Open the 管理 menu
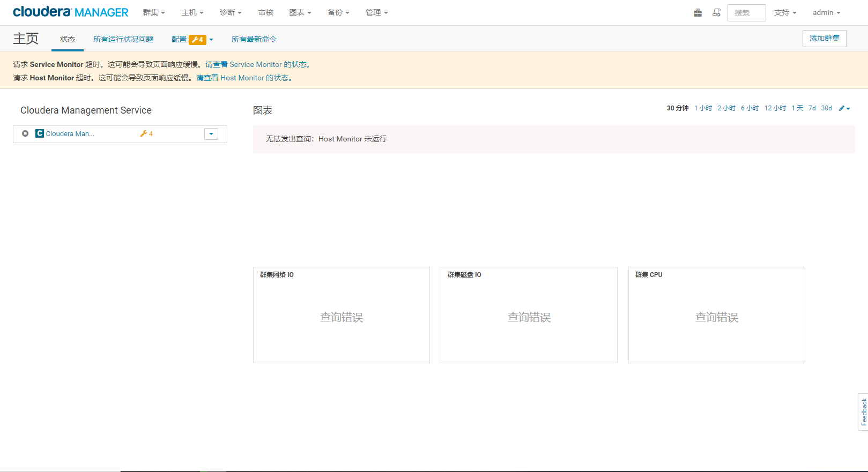 pos(377,12)
